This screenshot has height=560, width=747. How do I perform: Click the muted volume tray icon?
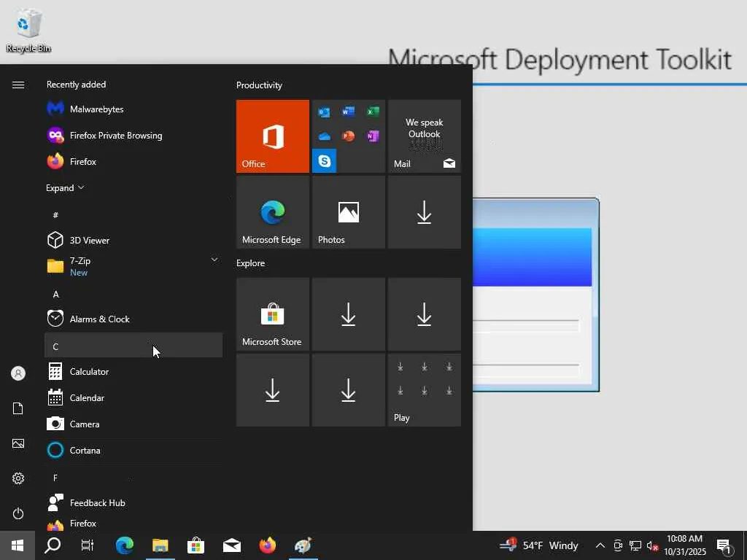(652, 545)
